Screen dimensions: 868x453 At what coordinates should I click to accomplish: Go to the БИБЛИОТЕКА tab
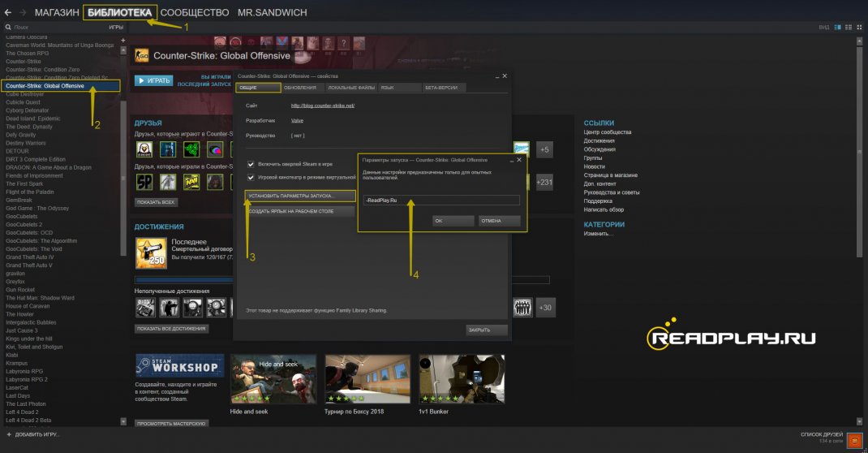[119, 12]
